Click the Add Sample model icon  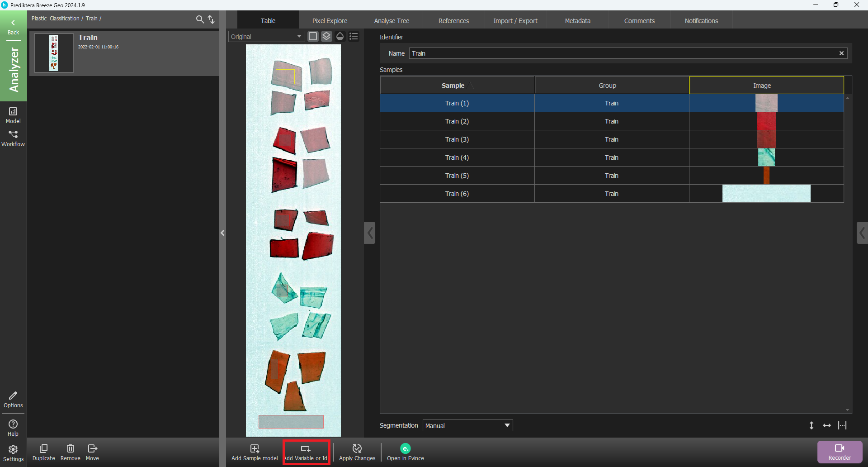pyautogui.click(x=255, y=448)
